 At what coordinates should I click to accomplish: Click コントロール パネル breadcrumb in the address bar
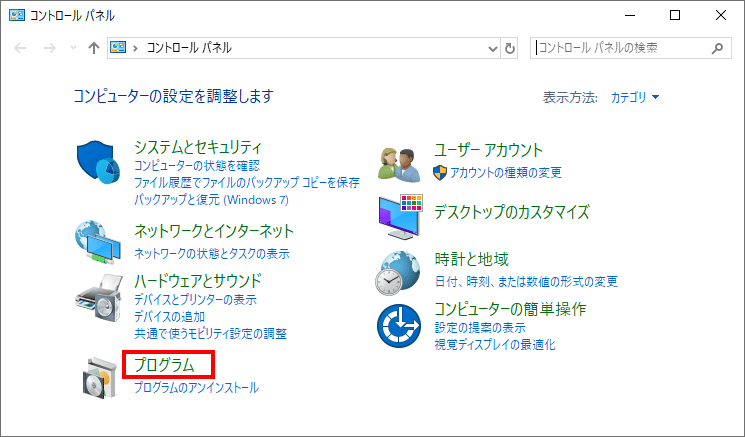click(189, 48)
